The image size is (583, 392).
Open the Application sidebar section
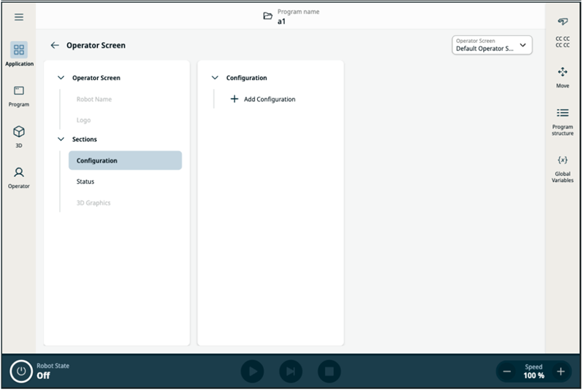tap(19, 54)
